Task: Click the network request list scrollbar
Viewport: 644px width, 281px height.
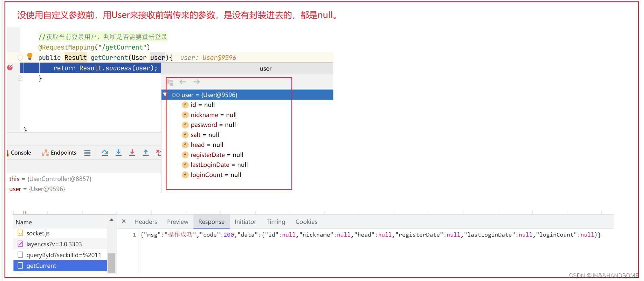Action: click(x=111, y=263)
